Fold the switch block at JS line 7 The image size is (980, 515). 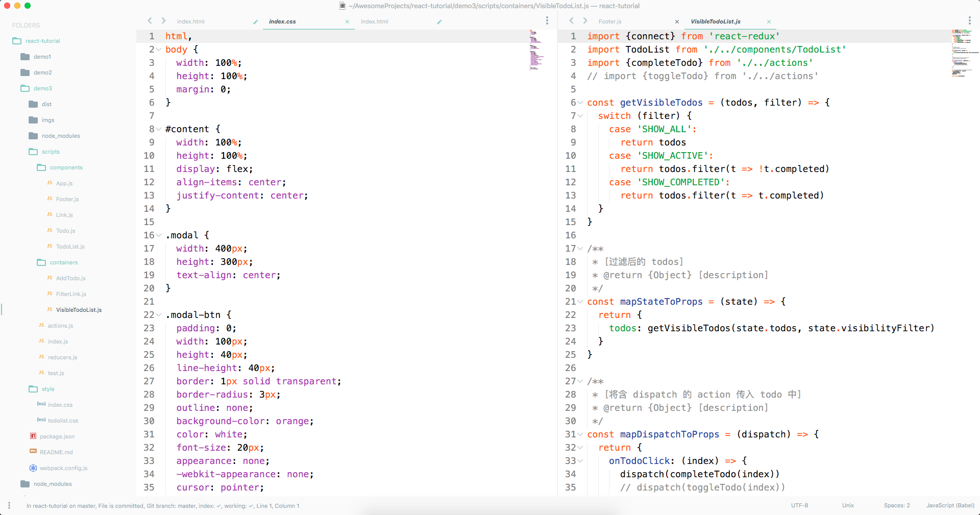tap(580, 116)
